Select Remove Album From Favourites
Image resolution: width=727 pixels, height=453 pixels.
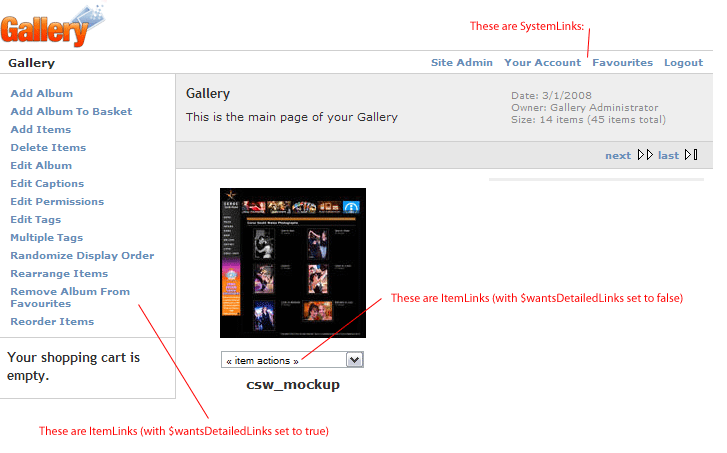click(70, 298)
